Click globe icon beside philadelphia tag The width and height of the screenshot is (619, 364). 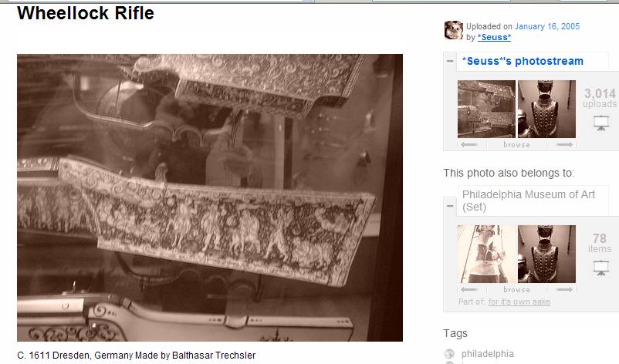click(449, 354)
